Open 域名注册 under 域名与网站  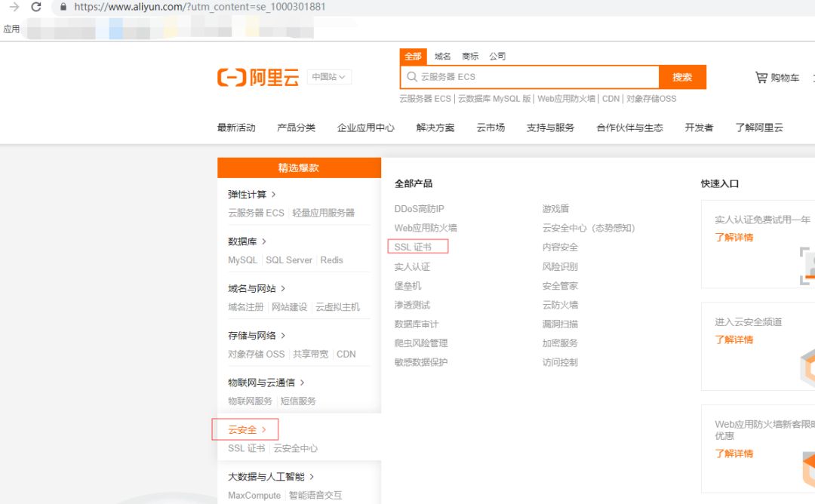point(246,307)
